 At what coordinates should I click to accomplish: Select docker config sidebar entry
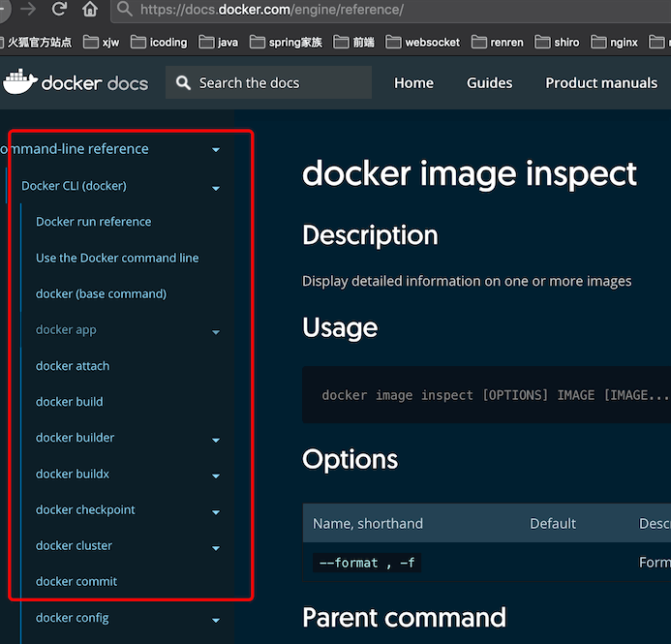click(73, 618)
